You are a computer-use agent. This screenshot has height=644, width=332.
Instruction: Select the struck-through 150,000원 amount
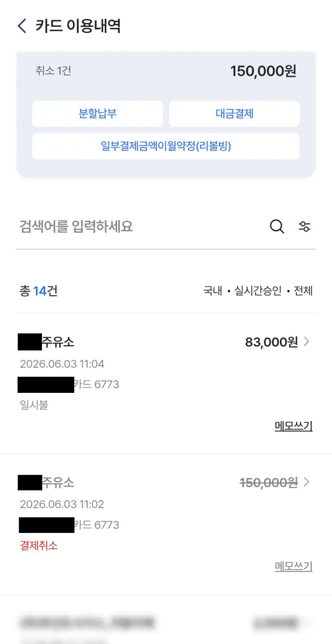(269, 482)
